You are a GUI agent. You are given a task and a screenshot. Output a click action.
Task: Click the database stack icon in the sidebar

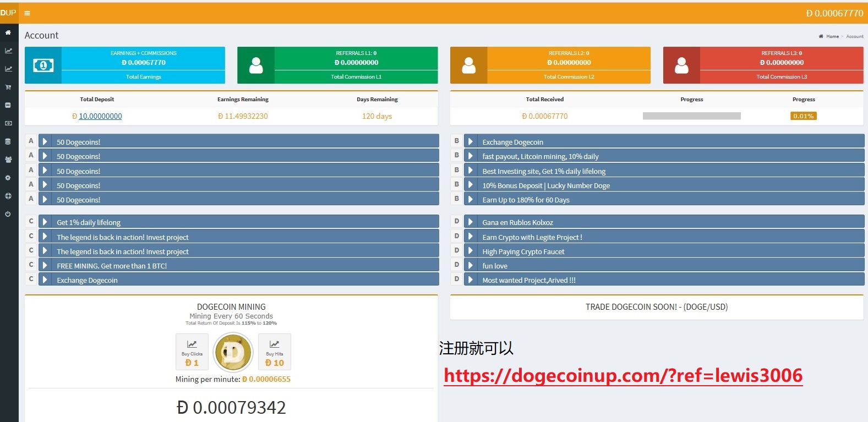pos(8,141)
